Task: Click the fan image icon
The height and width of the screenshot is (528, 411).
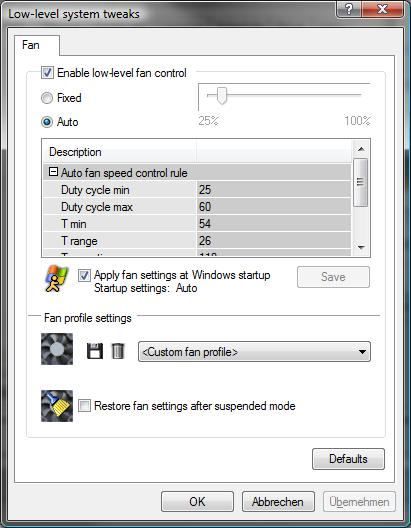Action: point(57,349)
